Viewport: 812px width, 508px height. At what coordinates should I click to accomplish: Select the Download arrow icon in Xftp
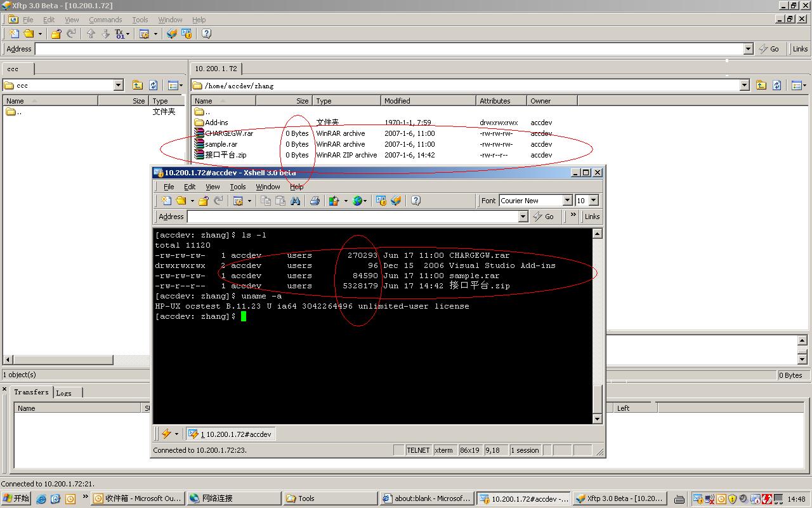click(106, 34)
